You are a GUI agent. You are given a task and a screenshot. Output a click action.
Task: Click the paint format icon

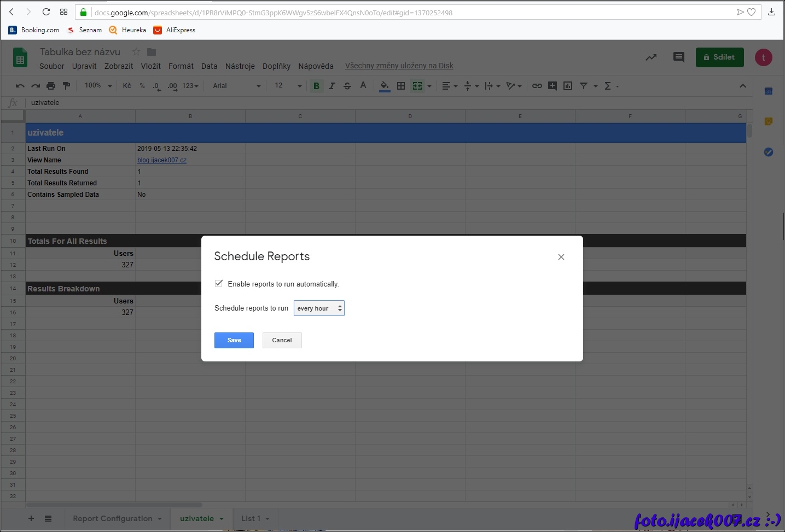[x=66, y=86]
